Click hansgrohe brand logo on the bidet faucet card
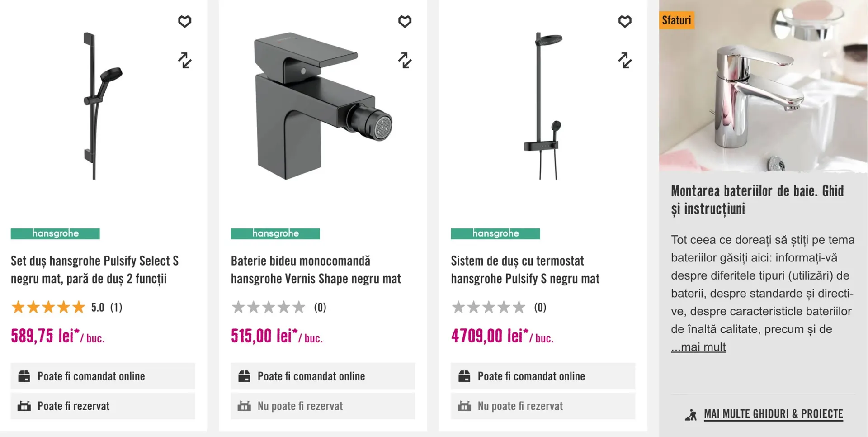Viewport: 868px width, 437px height. click(275, 233)
